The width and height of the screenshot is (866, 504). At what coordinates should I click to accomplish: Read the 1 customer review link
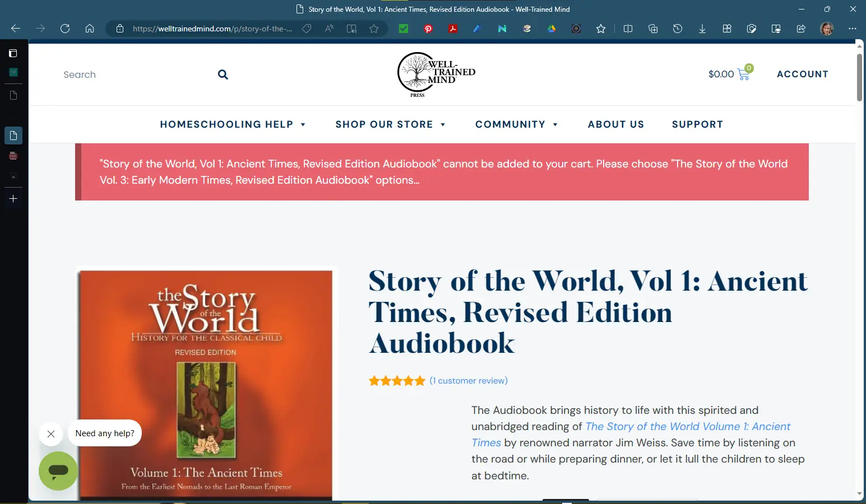coord(469,381)
